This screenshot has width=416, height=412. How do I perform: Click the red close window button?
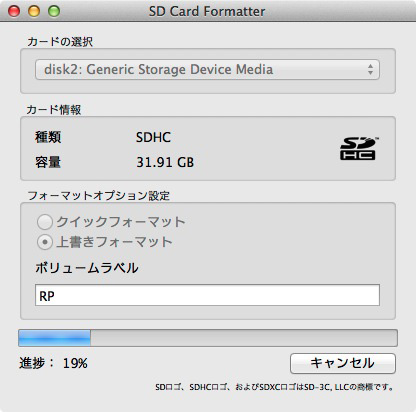14,11
